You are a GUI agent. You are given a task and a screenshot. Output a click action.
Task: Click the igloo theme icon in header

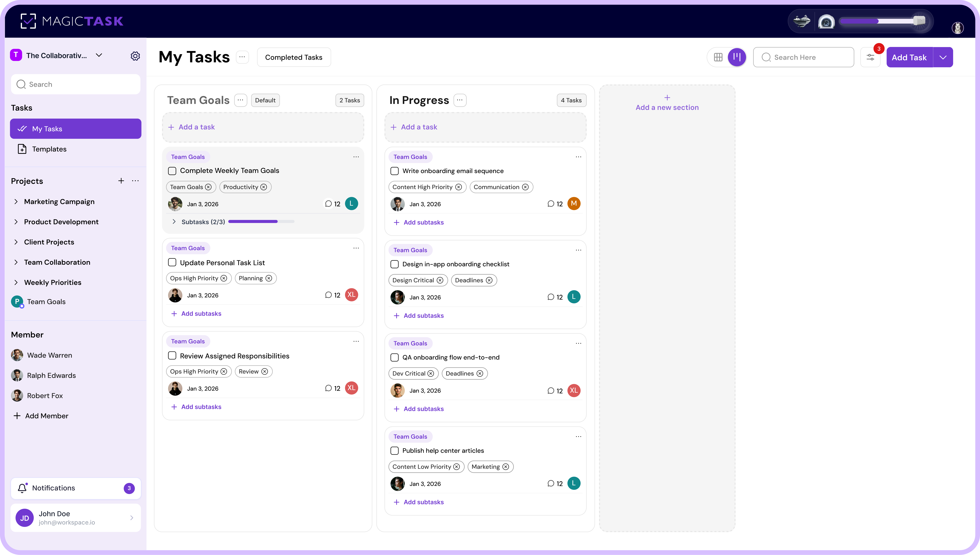pyautogui.click(x=826, y=21)
